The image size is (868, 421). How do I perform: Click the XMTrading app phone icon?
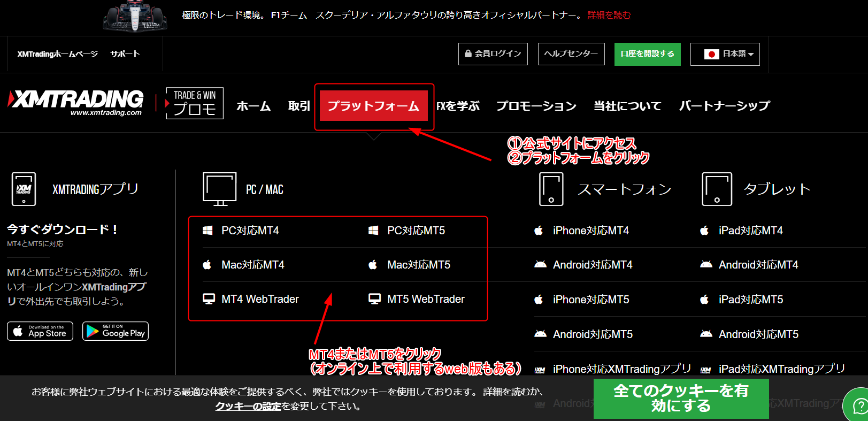coord(24,189)
